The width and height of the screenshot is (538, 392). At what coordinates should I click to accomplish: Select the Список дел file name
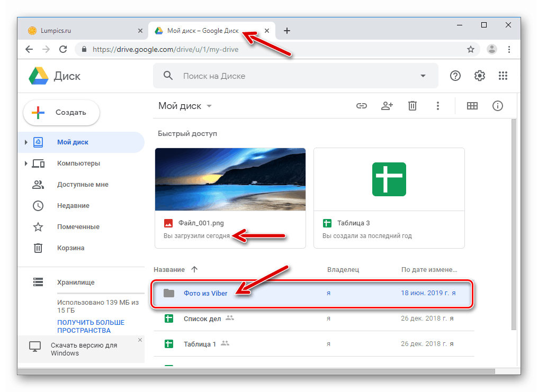202,318
